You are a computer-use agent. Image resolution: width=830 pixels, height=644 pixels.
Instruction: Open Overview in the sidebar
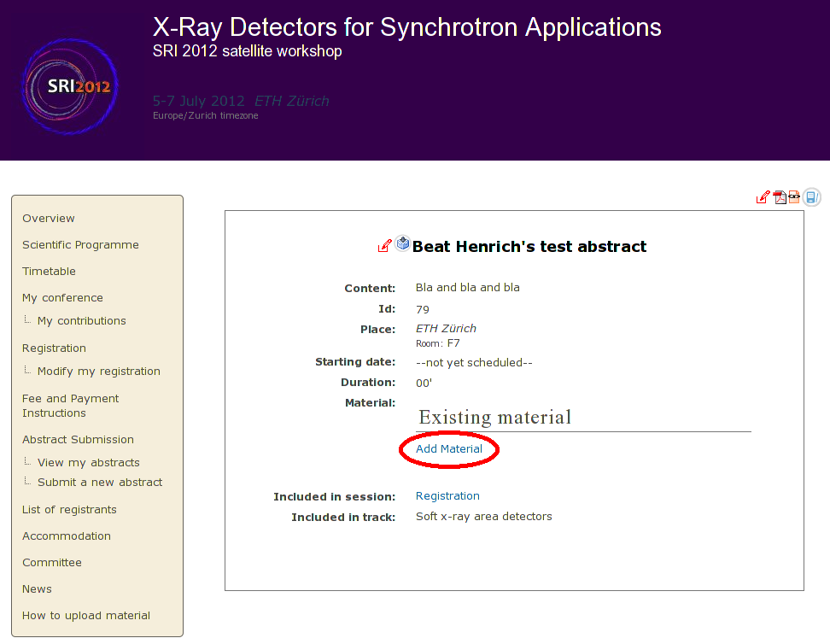pos(49,219)
